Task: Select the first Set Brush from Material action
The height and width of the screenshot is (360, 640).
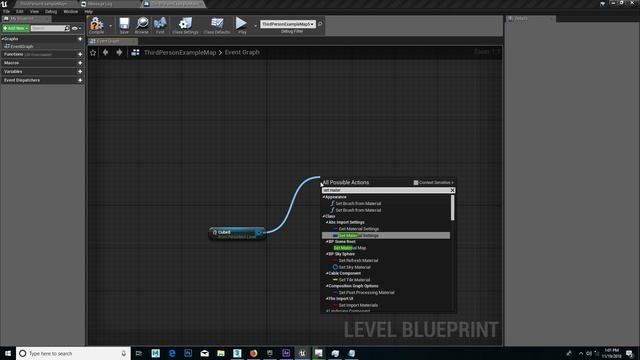Action: (358, 203)
